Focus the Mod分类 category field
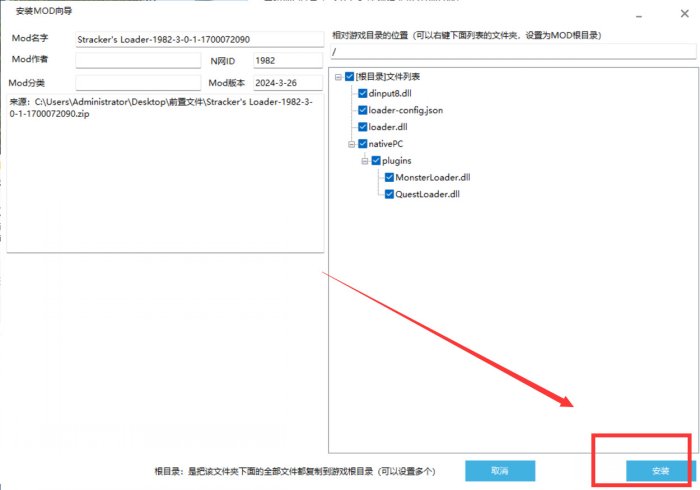700x490 pixels. click(x=138, y=83)
